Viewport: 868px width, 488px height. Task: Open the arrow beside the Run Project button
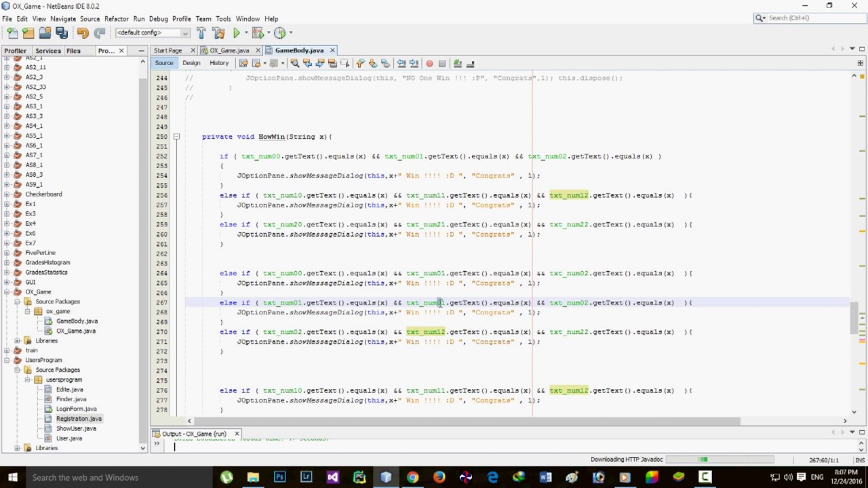coord(245,33)
